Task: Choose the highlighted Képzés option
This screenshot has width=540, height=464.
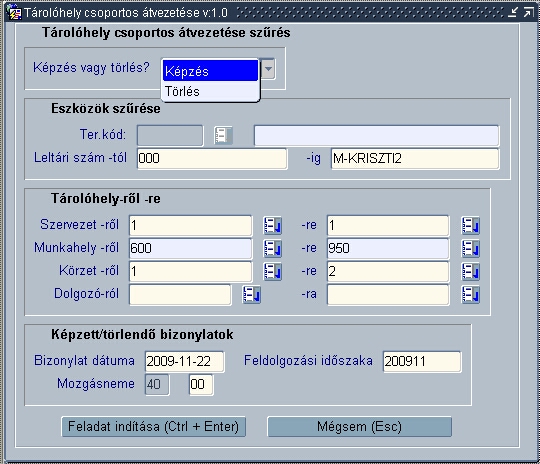Action: [210, 71]
